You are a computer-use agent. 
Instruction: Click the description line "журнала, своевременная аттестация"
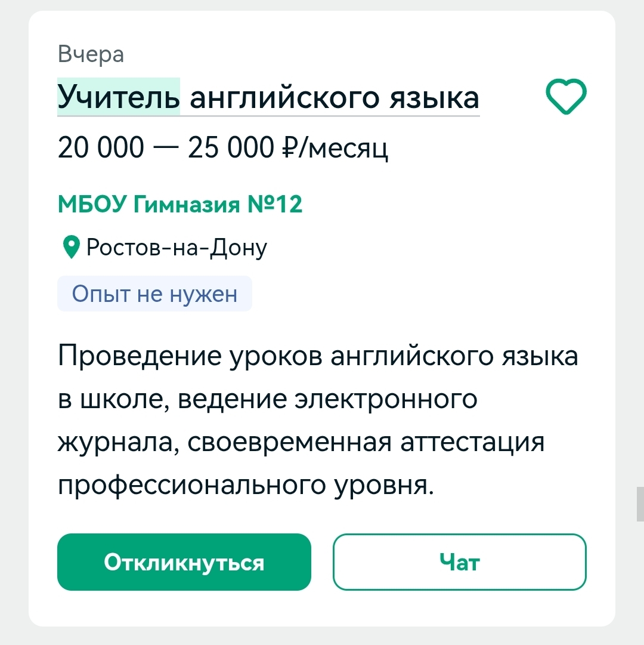tap(301, 443)
